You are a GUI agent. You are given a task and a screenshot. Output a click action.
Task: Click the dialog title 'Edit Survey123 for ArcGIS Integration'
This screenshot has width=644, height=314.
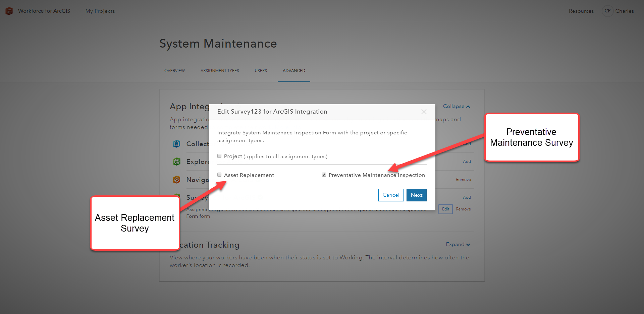(272, 112)
